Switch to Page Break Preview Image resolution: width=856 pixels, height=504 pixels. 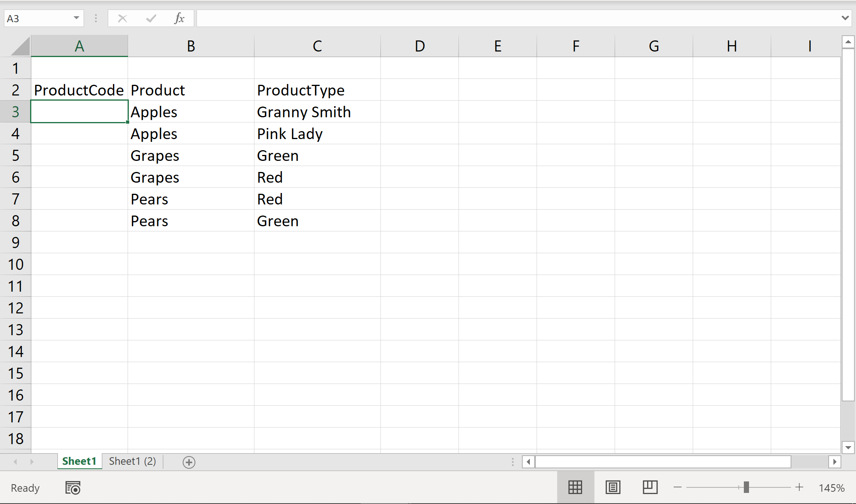(650, 487)
